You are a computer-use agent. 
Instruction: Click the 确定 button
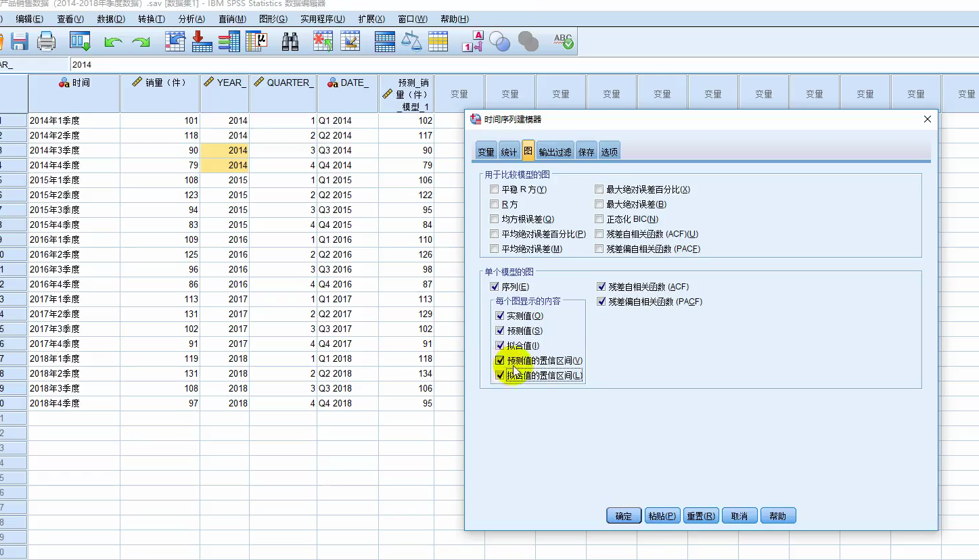click(624, 516)
